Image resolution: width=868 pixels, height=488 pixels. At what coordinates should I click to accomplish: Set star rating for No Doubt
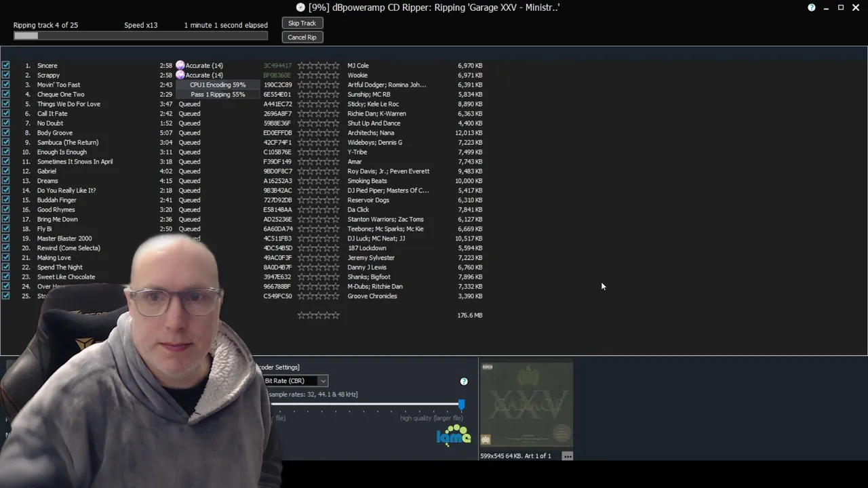(319, 123)
